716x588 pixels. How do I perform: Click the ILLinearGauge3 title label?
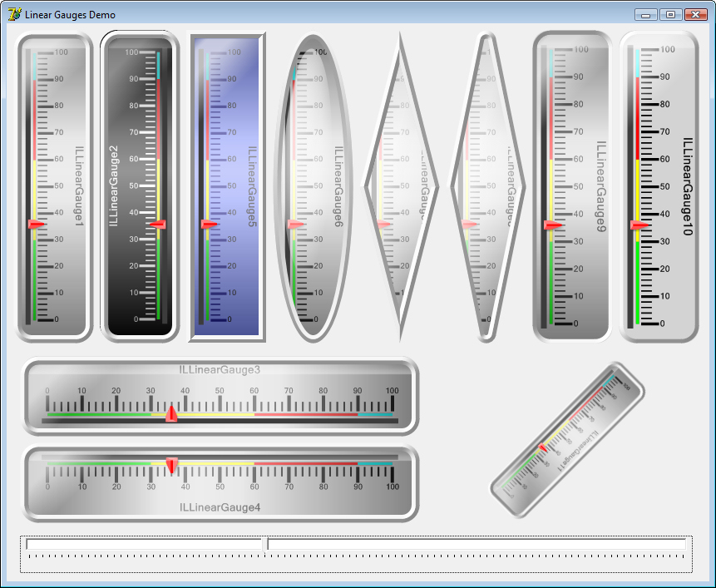point(220,369)
